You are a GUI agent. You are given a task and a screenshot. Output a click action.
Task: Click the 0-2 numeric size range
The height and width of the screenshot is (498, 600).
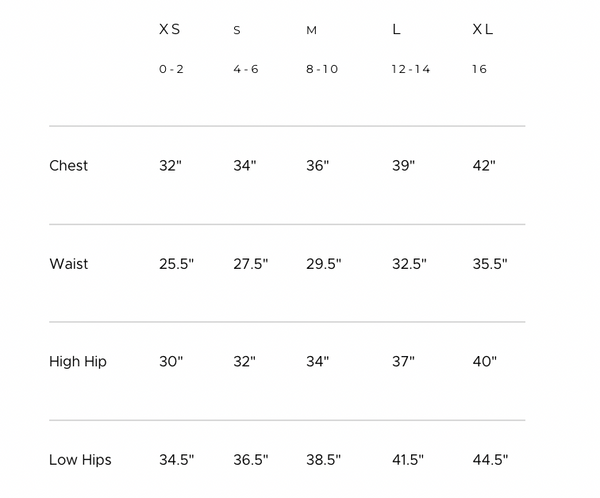point(171,69)
